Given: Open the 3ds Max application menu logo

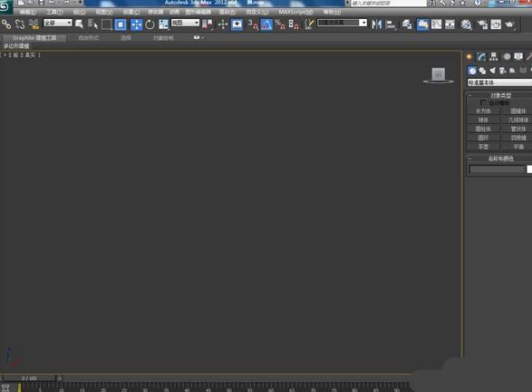Looking at the screenshot, I should [x=5, y=6].
